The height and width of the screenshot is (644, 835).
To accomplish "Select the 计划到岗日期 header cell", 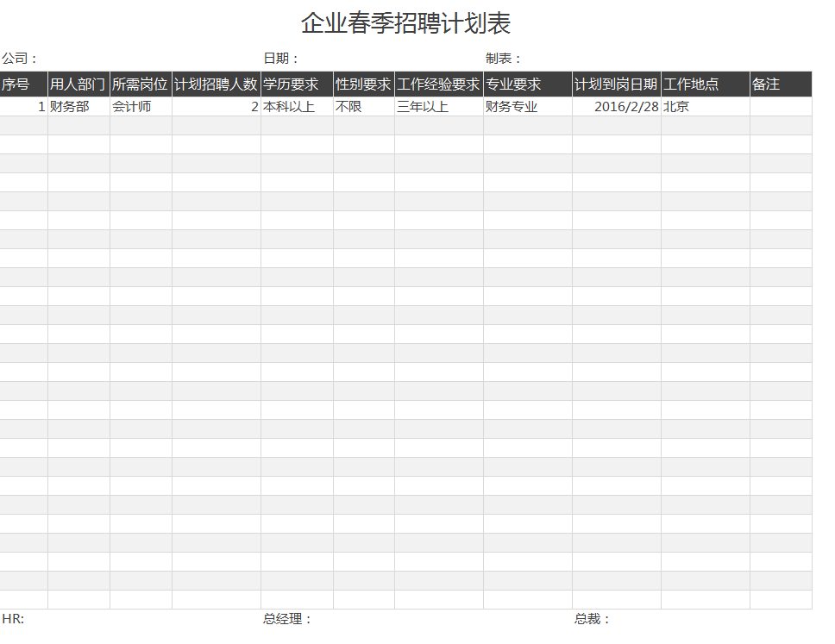I will (x=617, y=84).
